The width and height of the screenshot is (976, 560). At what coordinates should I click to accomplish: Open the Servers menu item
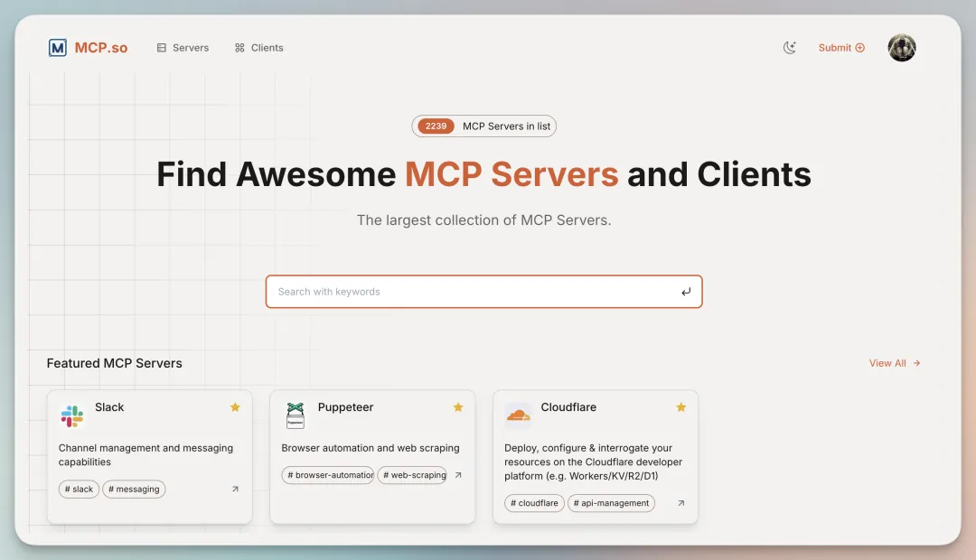[x=183, y=48]
